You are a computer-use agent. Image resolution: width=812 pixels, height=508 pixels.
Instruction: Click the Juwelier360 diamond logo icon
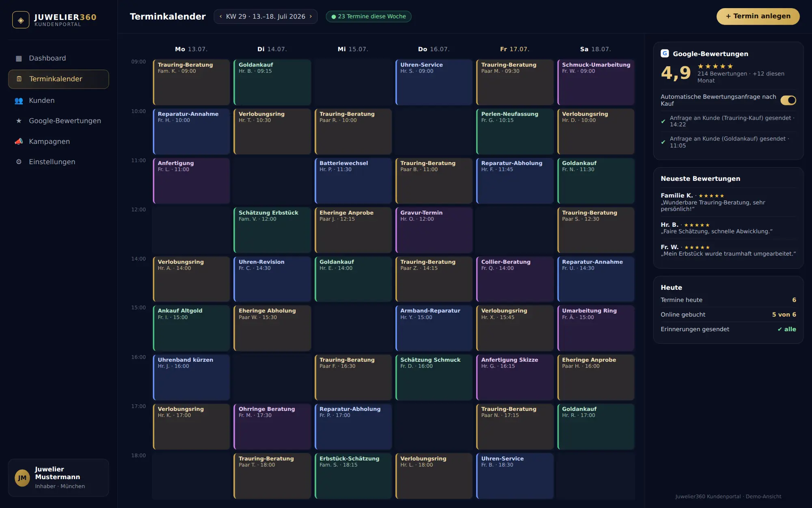pos(21,20)
